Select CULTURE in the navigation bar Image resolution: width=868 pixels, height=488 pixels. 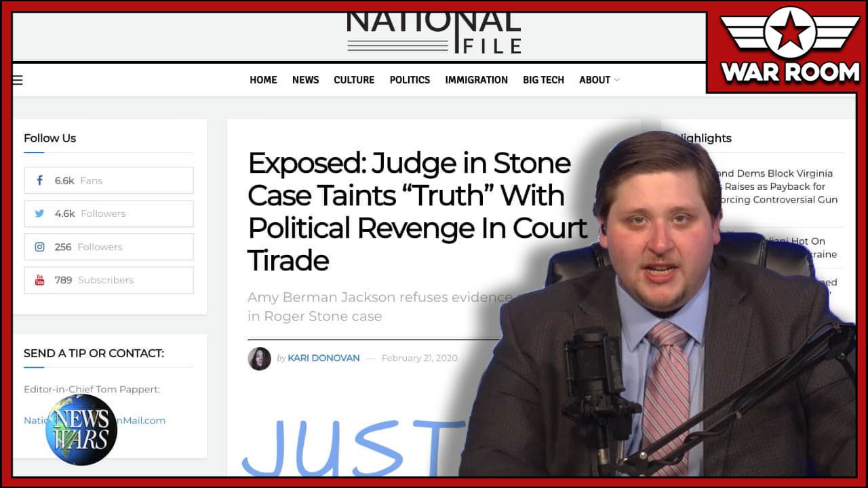coord(354,80)
